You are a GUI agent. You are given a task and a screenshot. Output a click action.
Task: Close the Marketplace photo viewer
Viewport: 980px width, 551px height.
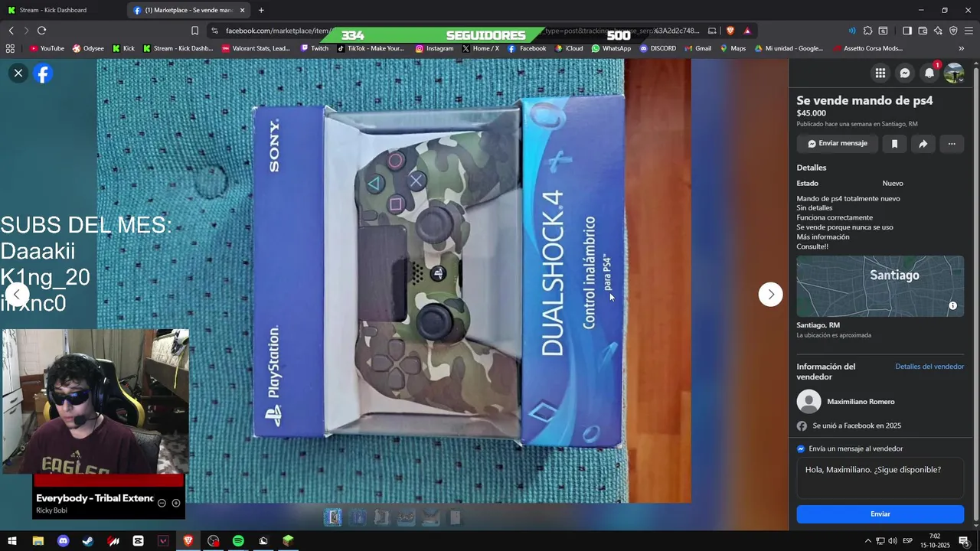(18, 73)
